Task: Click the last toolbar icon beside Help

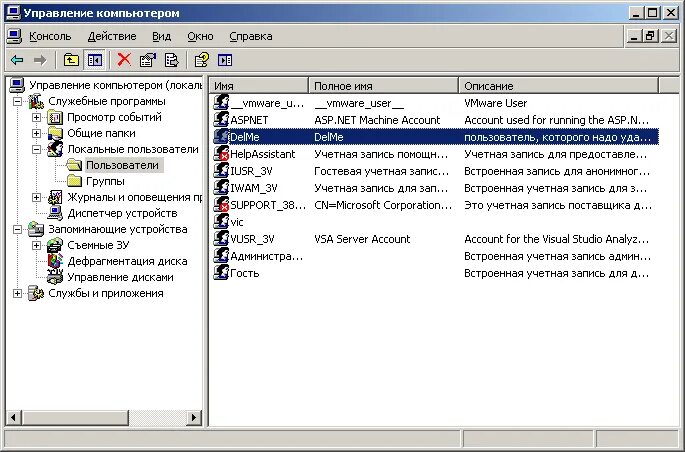Action: [x=225, y=60]
